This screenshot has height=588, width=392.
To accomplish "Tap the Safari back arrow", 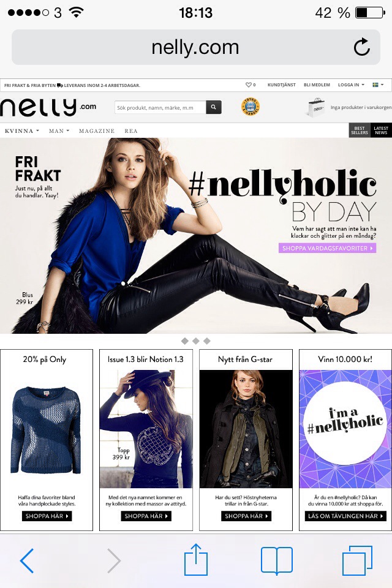I will pos(26,560).
